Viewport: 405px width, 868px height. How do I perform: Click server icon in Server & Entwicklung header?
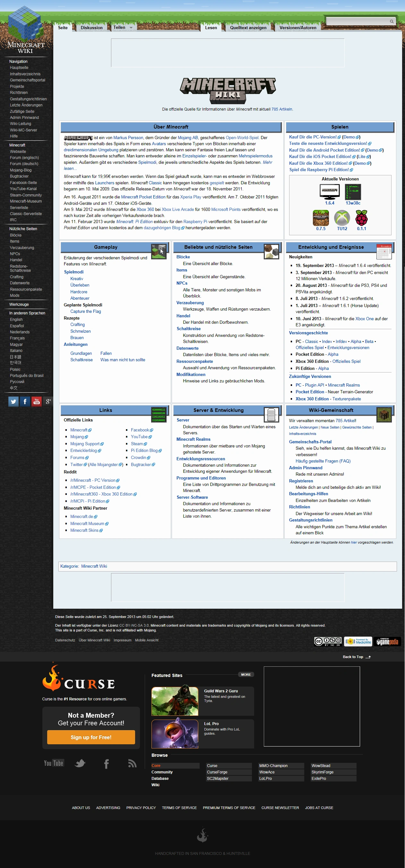(x=271, y=414)
